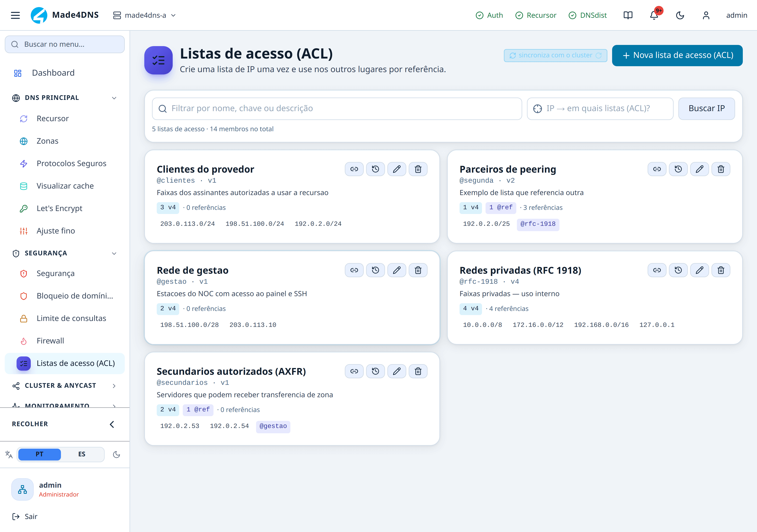The height and width of the screenshot is (532, 757).
Task: Click the Made4DNS logo
Action: (39, 15)
